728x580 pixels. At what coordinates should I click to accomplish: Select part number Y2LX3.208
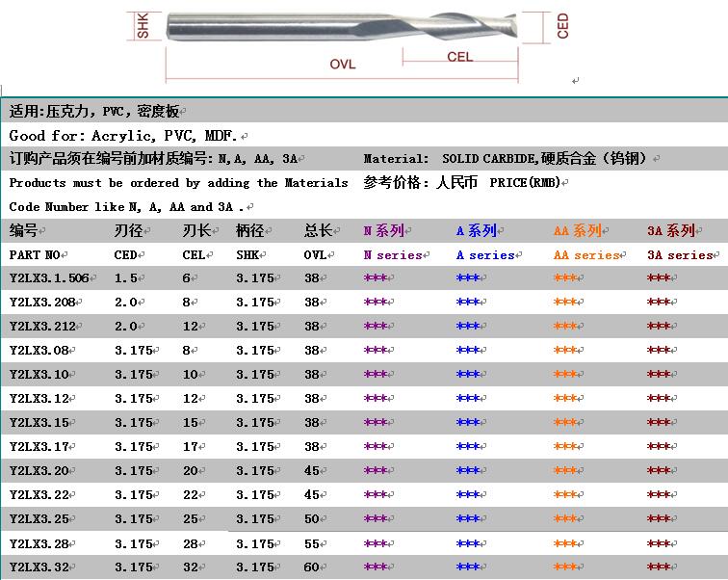(x=41, y=303)
